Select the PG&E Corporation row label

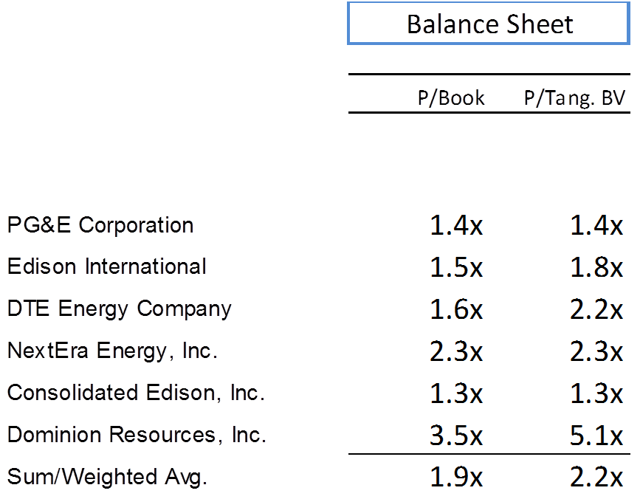click(x=100, y=225)
